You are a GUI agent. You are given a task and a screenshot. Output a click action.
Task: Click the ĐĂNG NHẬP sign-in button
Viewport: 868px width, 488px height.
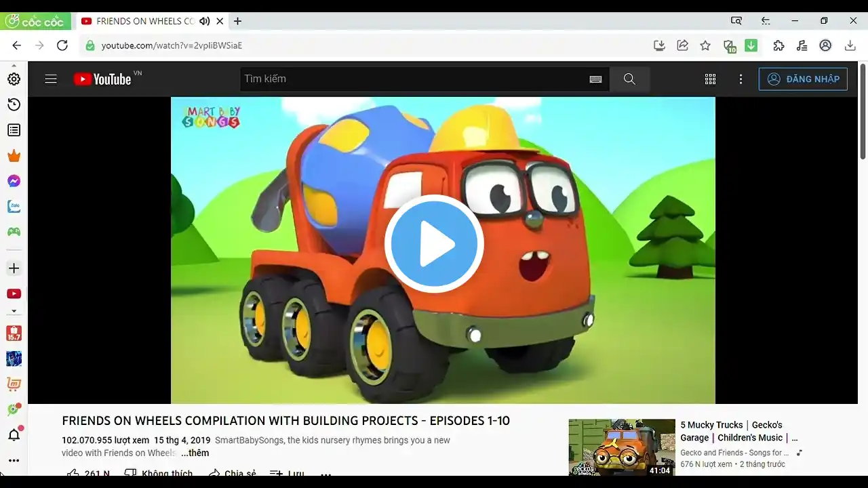[803, 79]
